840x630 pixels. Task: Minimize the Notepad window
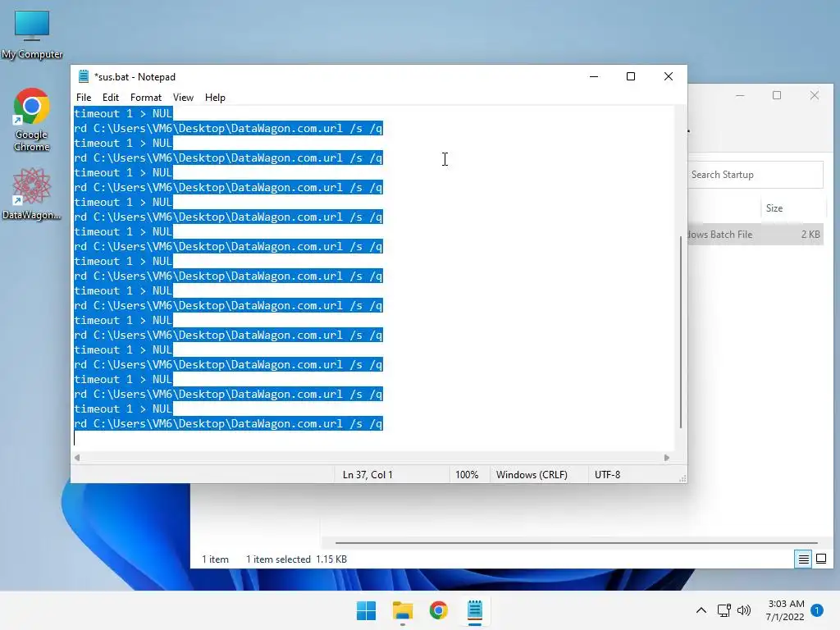(594, 76)
